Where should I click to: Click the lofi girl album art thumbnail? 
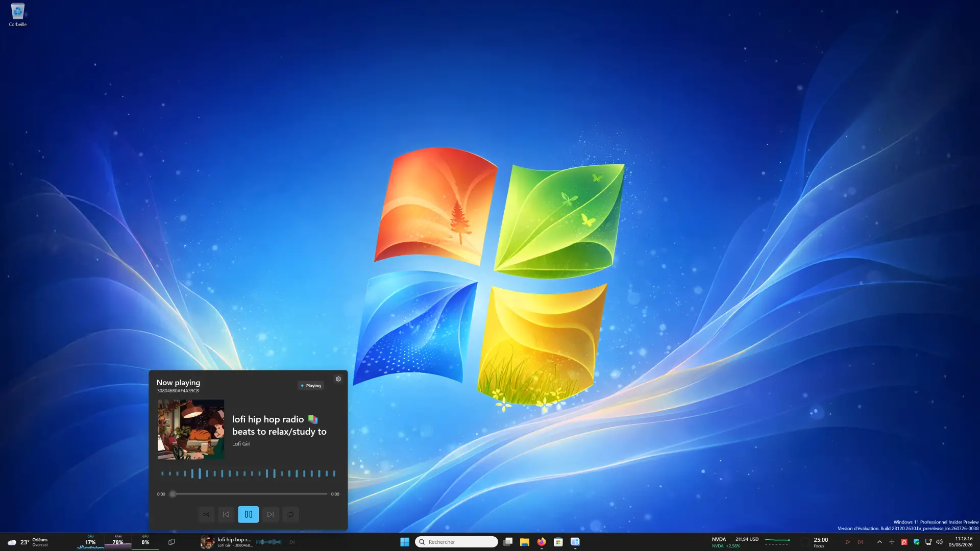(191, 430)
